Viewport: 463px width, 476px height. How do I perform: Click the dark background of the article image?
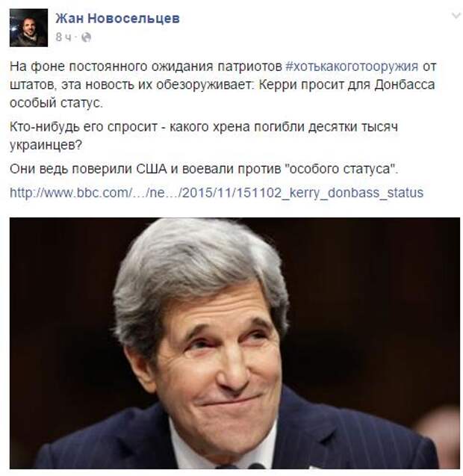379,288
